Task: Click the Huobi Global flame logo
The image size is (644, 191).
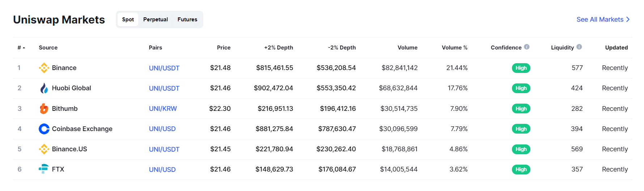Action: (44, 88)
